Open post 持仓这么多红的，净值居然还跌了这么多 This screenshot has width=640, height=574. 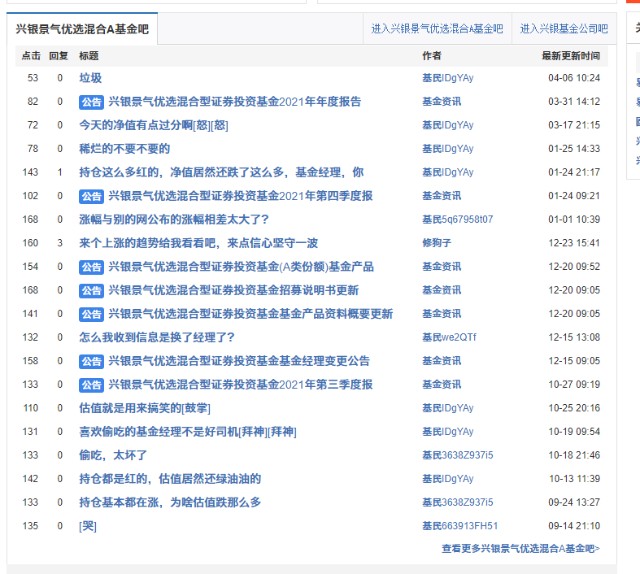click(x=221, y=172)
